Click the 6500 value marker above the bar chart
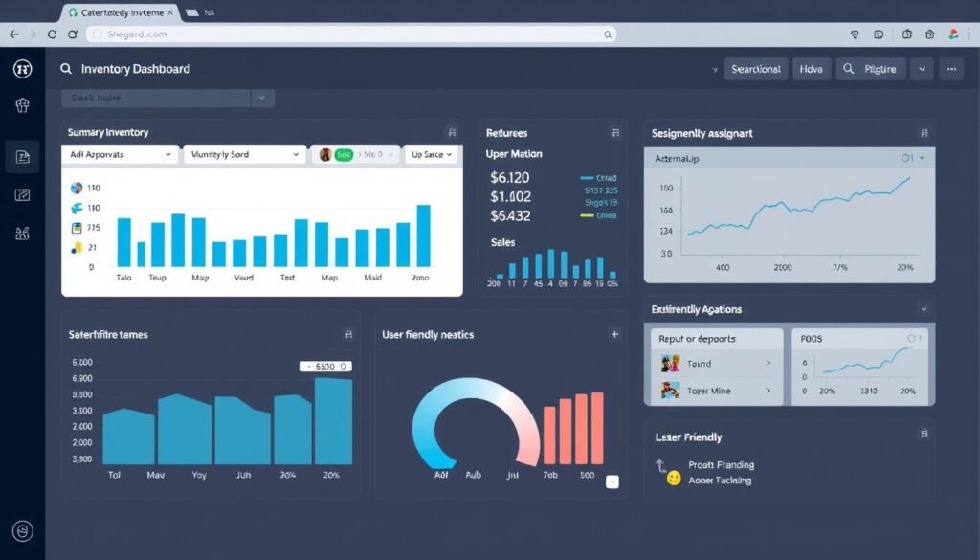 323,365
